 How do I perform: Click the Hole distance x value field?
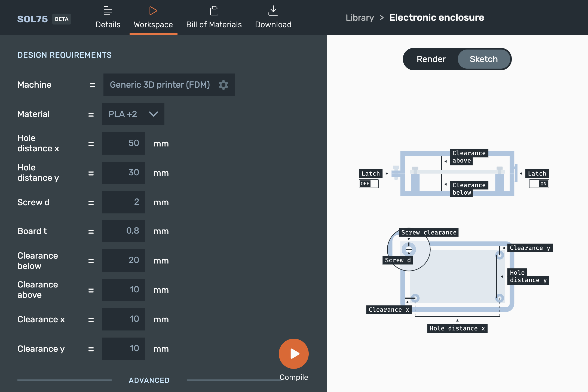[123, 143]
